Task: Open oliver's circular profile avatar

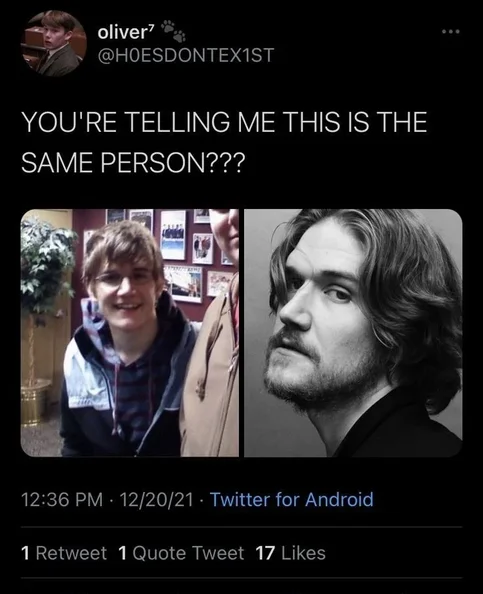Action: [54, 43]
